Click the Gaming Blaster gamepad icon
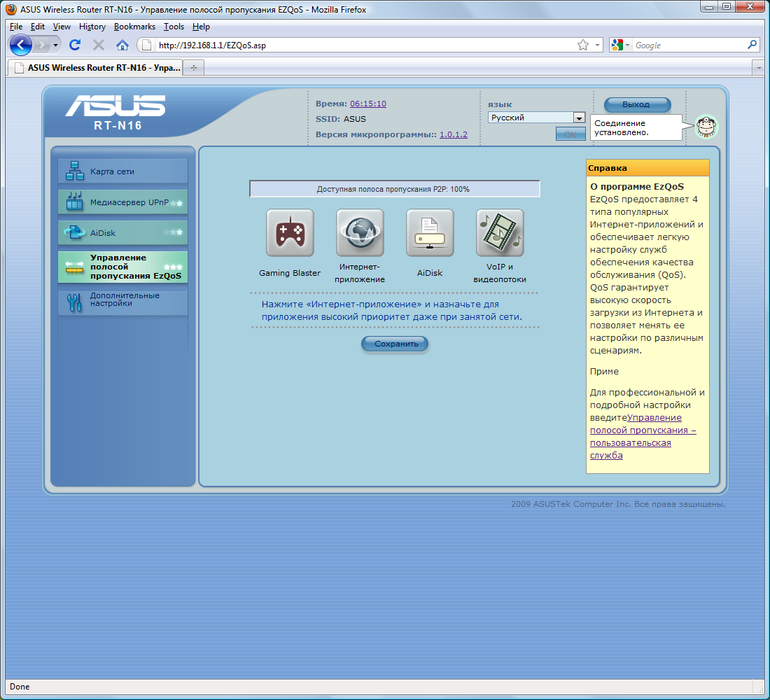 [290, 233]
